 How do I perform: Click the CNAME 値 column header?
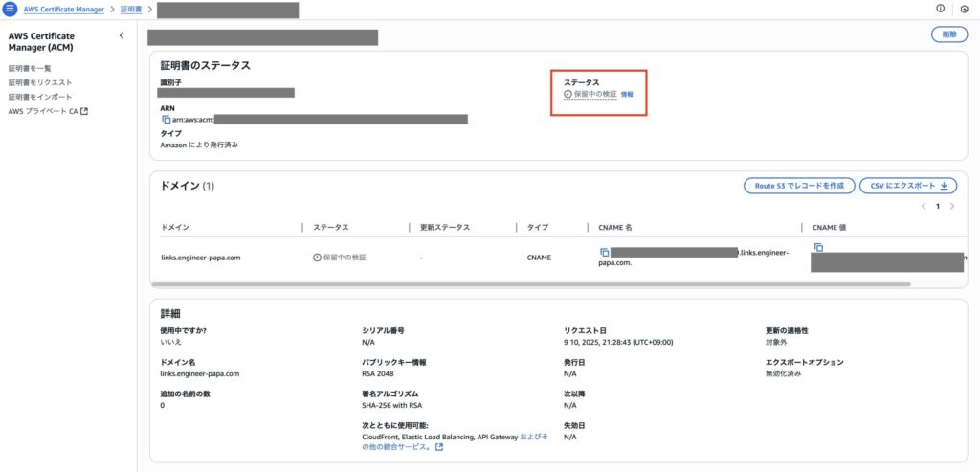[x=830, y=228]
